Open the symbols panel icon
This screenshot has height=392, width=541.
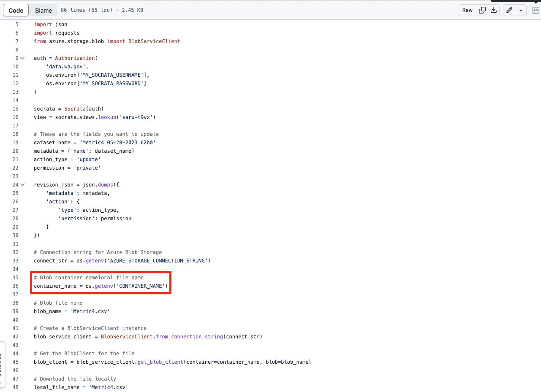(536, 10)
